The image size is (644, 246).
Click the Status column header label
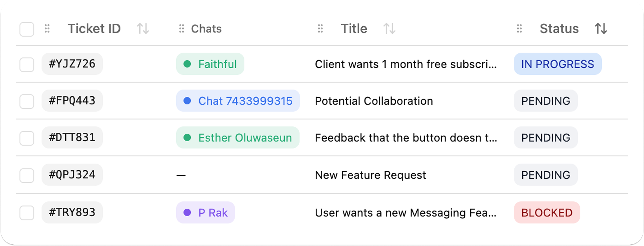[x=559, y=28]
